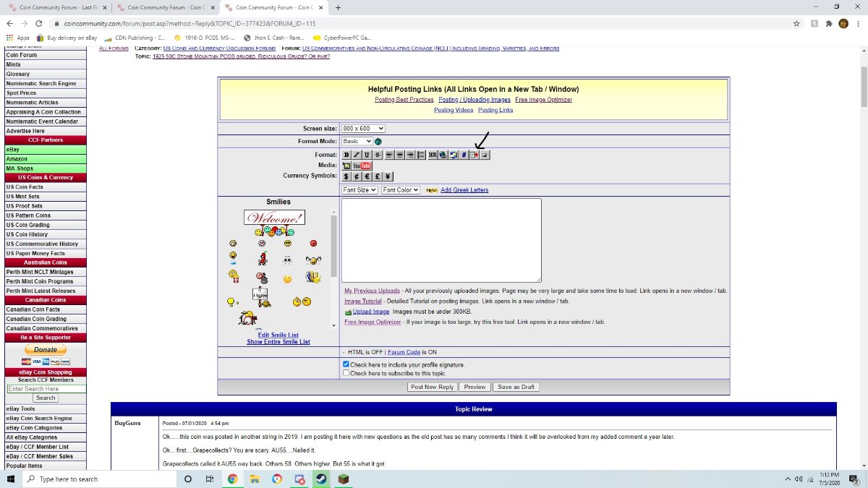Image resolution: width=868 pixels, height=488 pixels.
Task: Click the last gray box format icon
Action: (x=485, y=155)
